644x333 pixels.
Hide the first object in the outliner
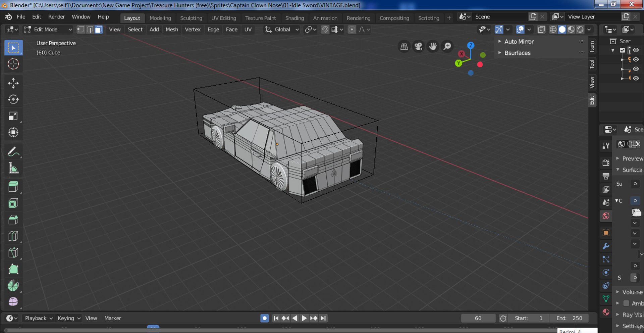(x=636, y=59)
